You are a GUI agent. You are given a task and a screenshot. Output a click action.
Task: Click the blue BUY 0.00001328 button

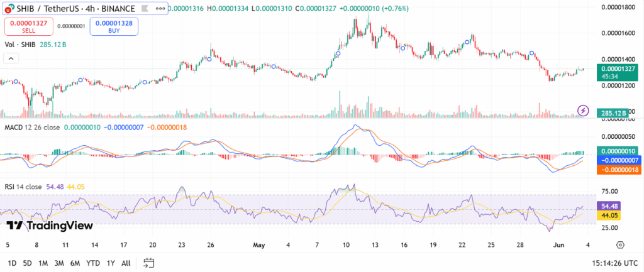coord(114,26)
